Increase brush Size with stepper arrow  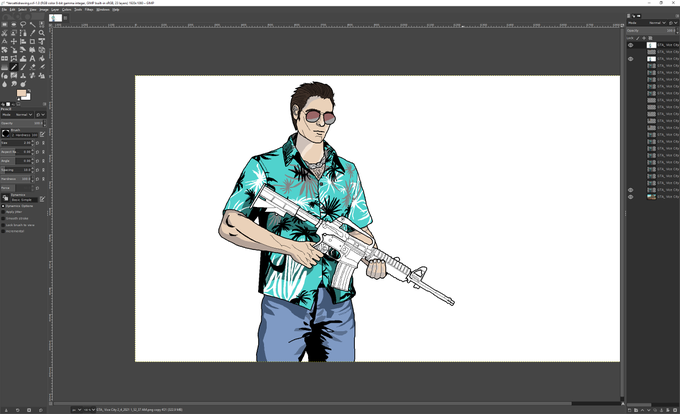(33, 141)
